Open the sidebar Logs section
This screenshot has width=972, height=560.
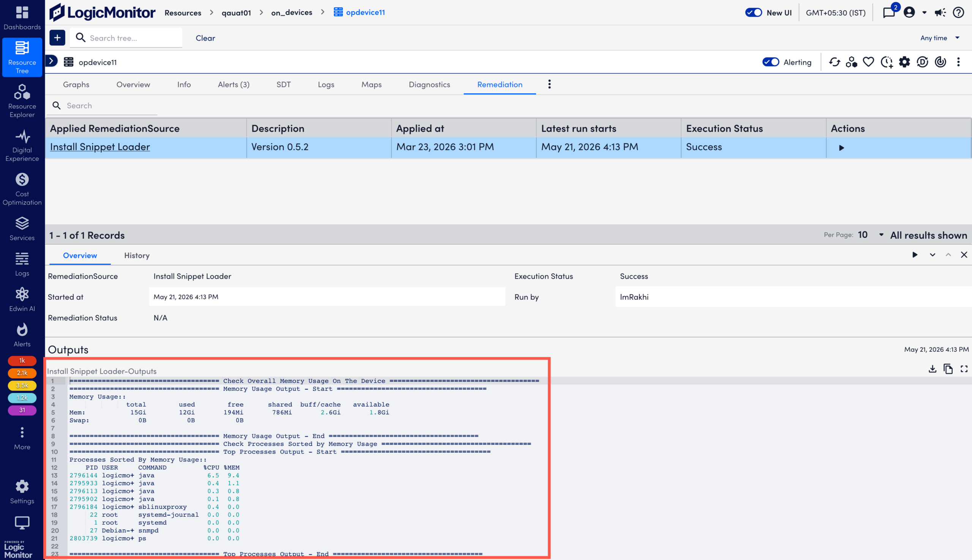[x=22, y=264]
